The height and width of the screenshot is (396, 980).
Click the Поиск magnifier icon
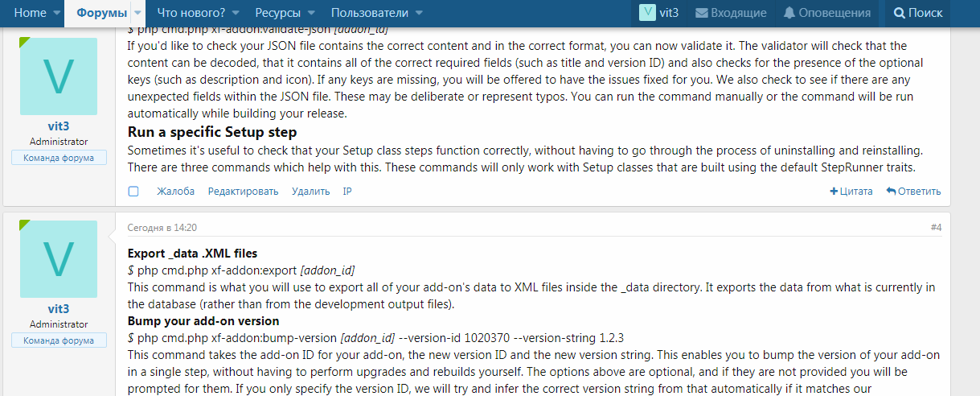(898, 13)
